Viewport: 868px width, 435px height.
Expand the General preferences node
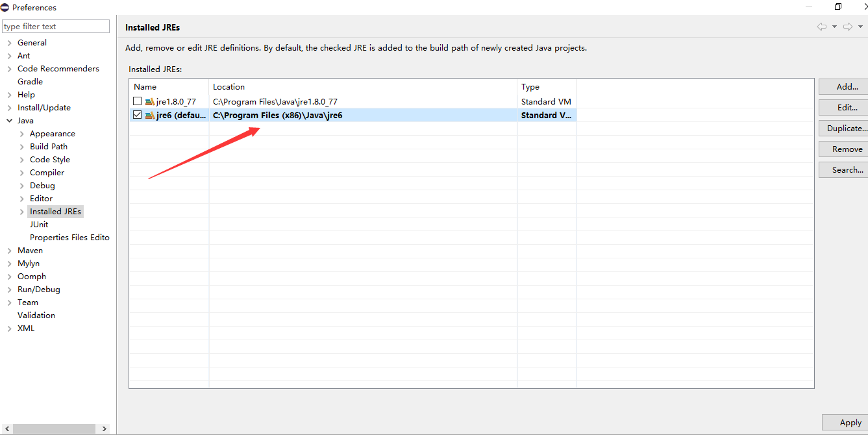(9, 43)
